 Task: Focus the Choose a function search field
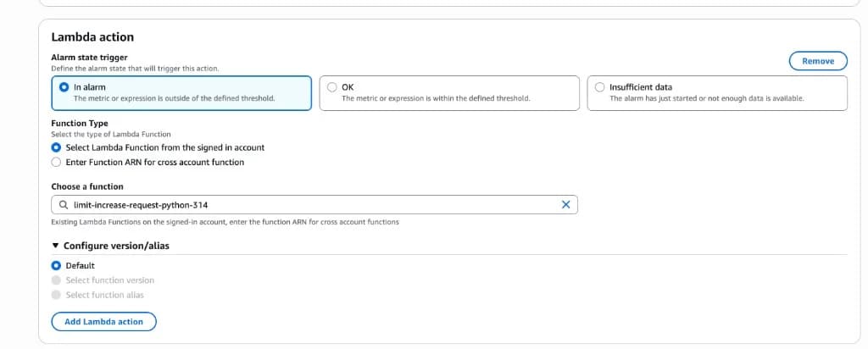coord(314,205)
